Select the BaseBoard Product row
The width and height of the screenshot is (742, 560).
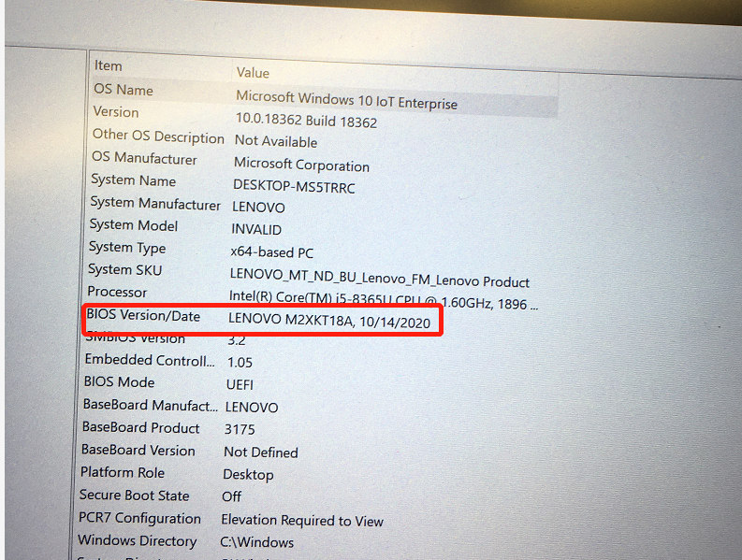141,427
